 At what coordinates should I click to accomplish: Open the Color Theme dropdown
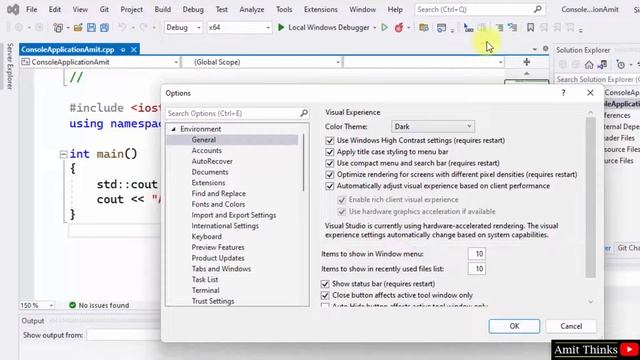[433, 127]
